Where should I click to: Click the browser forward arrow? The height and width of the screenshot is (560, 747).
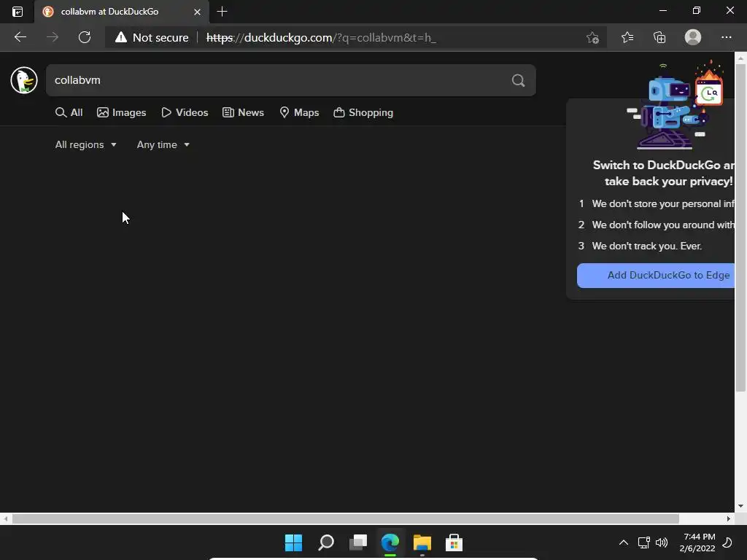[x=53, y=37]
